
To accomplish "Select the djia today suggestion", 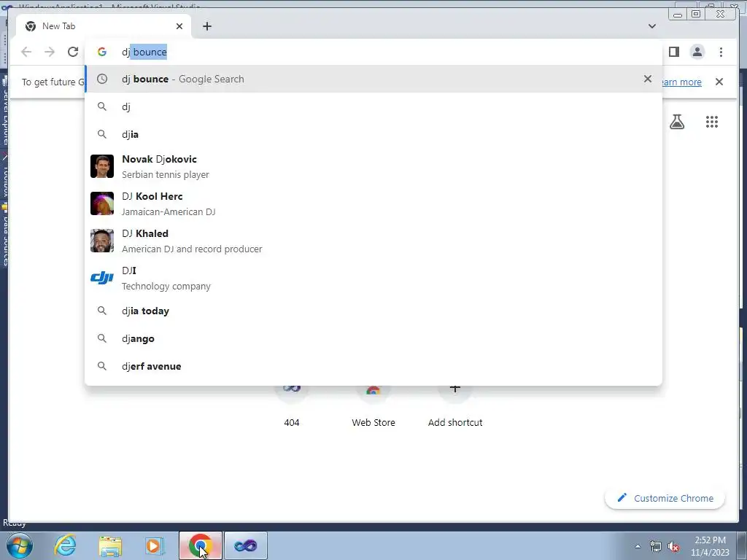I will pos(373,311).
